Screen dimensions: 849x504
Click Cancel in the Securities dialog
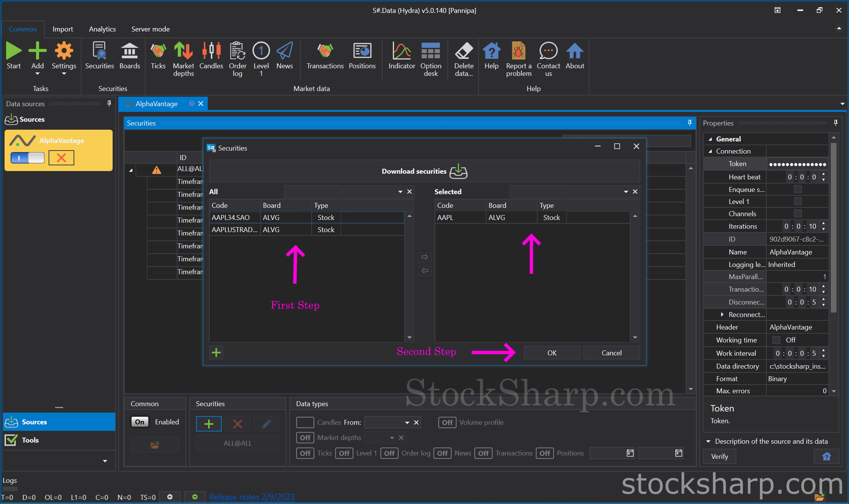[611, 353]
